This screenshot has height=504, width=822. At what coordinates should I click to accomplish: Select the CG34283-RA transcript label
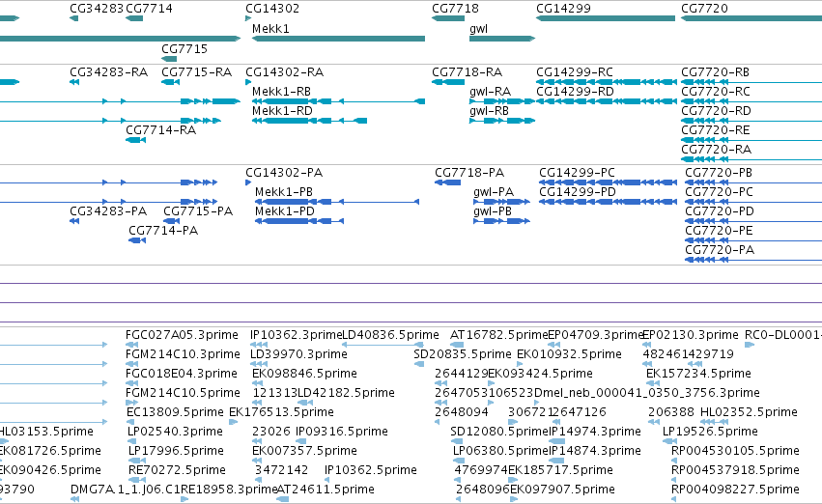click(x=108, y=72)
